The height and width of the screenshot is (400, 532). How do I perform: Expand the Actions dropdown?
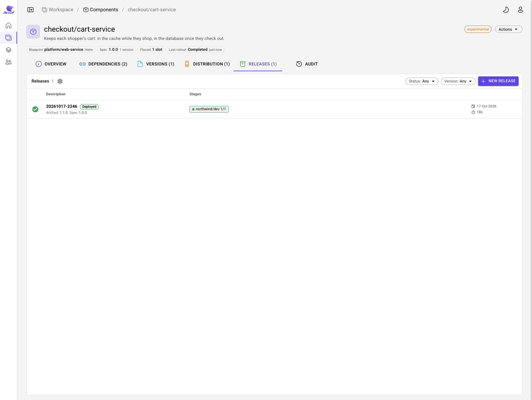[x=509, y=29]
